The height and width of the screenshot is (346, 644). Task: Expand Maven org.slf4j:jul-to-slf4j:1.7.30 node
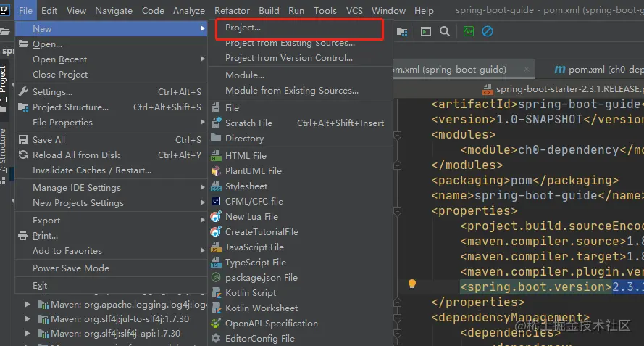[x=27, y=319]
